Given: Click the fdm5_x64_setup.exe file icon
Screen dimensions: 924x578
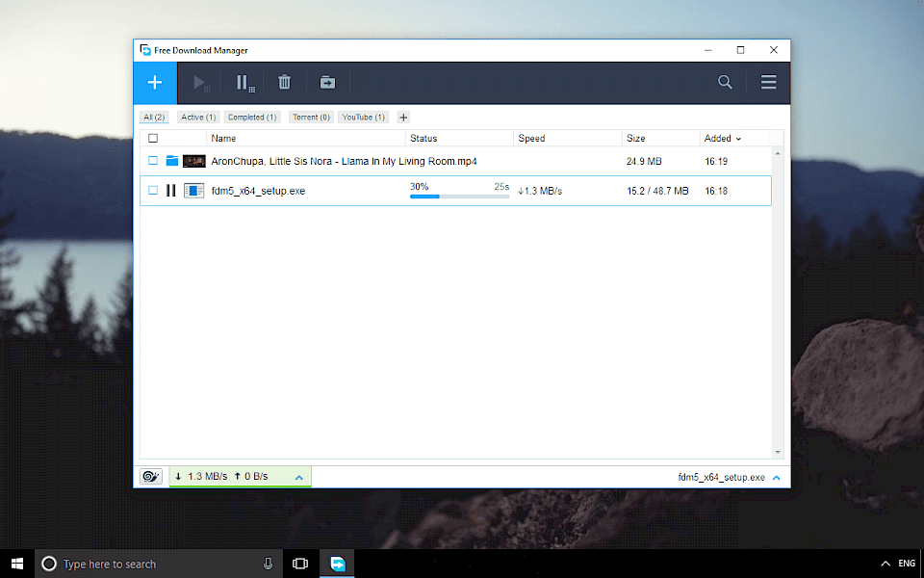Looking at the screenshot, I should [x=193, y=191].
